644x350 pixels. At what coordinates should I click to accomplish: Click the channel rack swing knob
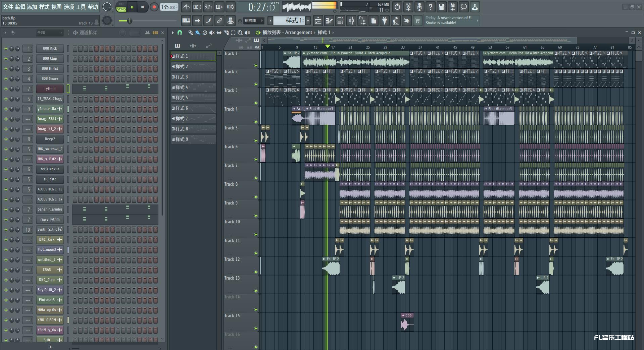(123, 33)
